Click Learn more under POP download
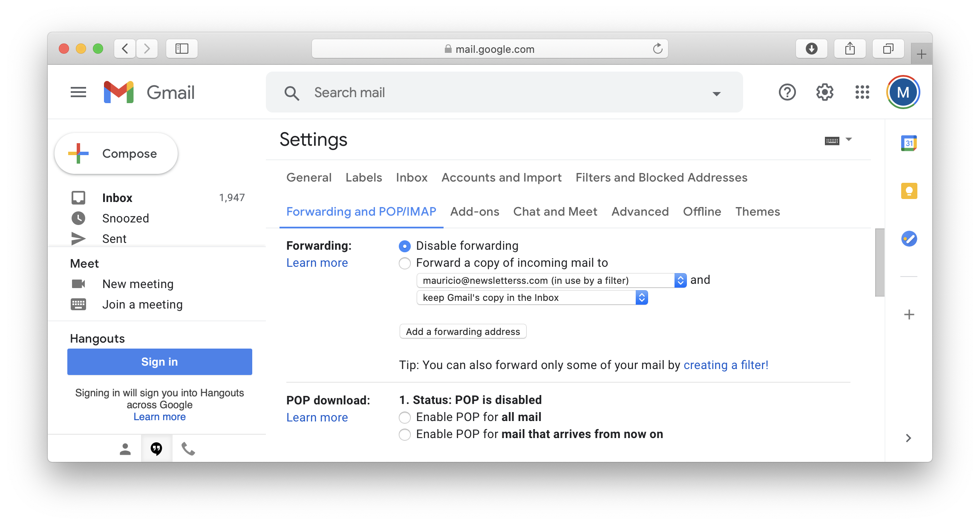980x525 pixels. 317,418
